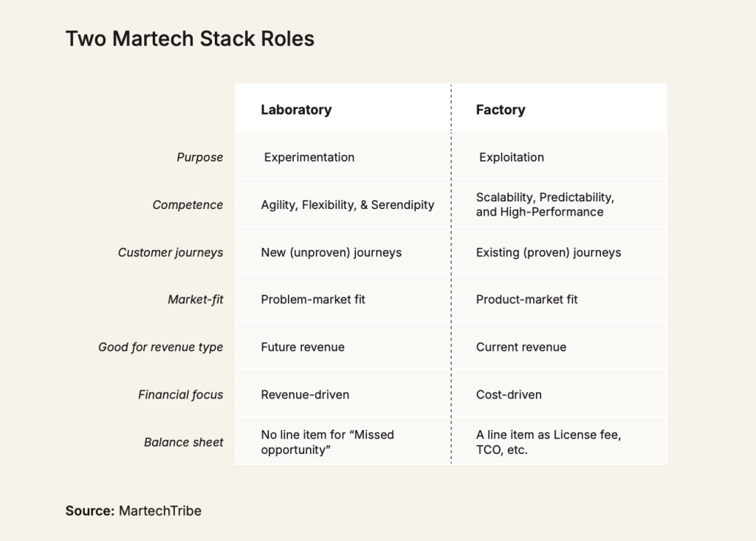Click "Scalability, Predictability, and High-Performance" cell
Screen dimensions: 756x541
(x=545, y=204)
